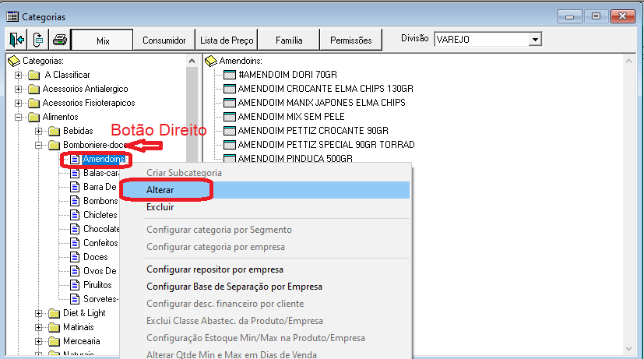
Task: Select Exclui Classe Abastec. da Produto/Empresa
Action: point(266,321)
